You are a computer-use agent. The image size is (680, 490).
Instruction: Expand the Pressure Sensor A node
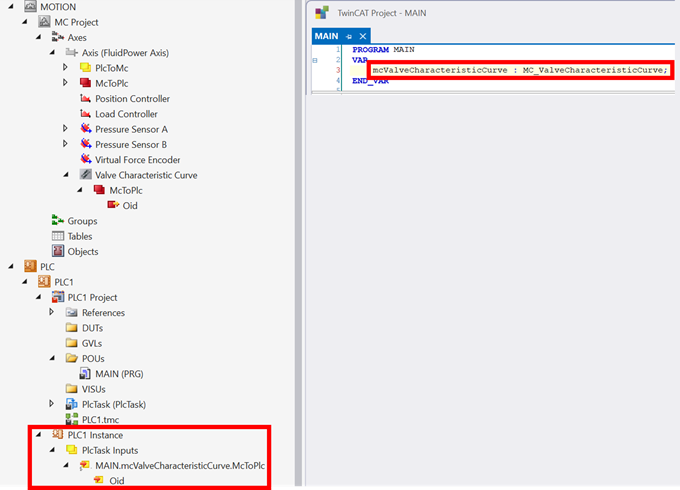[65, 128]
